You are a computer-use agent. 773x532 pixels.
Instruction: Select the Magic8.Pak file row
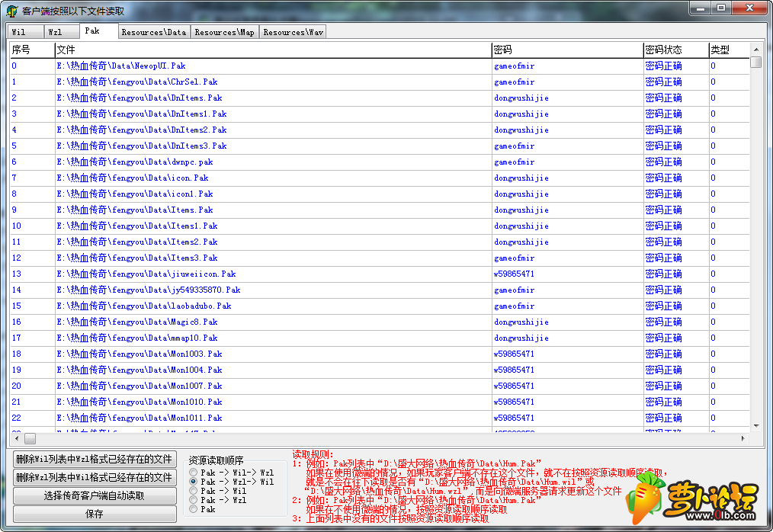click(x=380, y=322)
